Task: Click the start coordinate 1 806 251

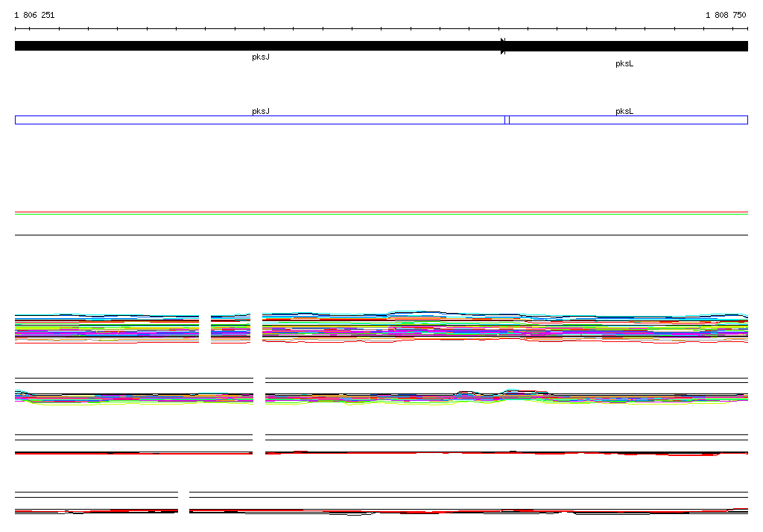Action: tap(34, 15)
